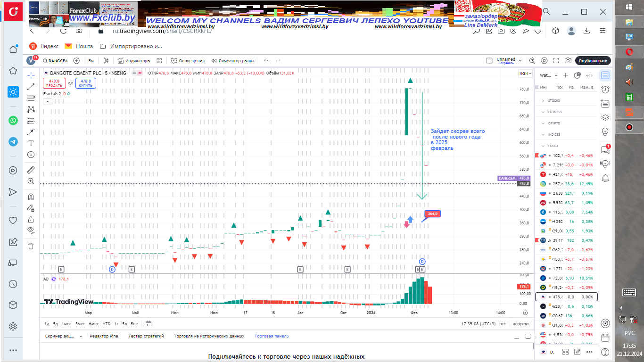Open the 5м timeframe selector

point(91,61)
